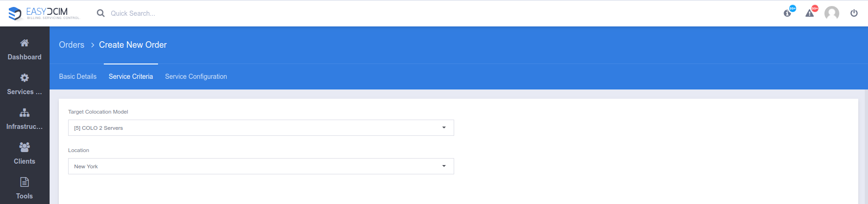Expand the Location dropdown arrow
This screenshot has width=868, height=204.
click(x=444, y=166)
